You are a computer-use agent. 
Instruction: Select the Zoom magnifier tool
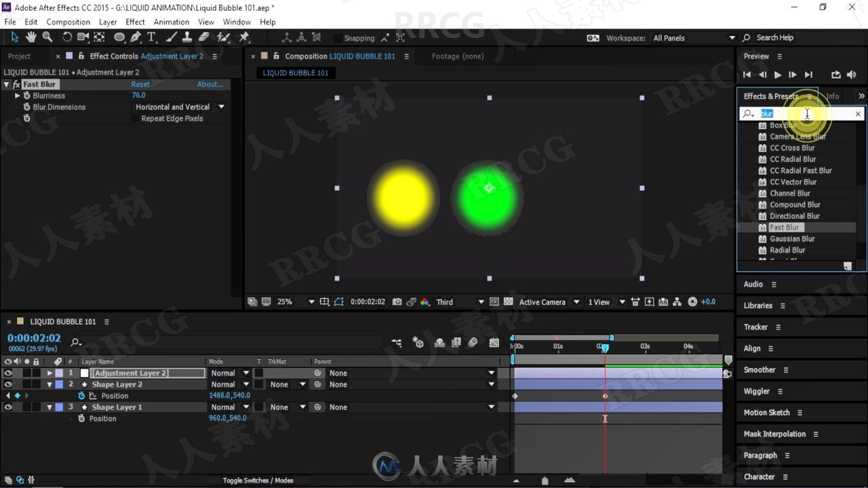pyautogui.click(x=47, y=37)
